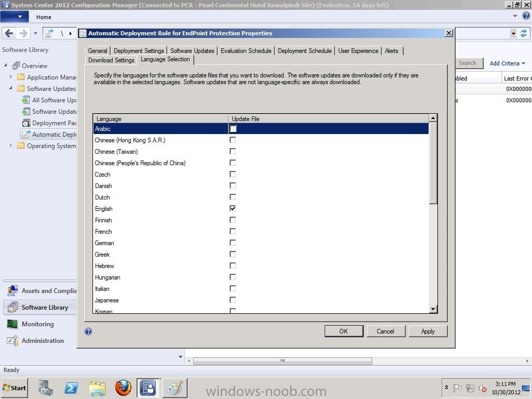Viewport: 532px width, 399px height.
Task: Click the All Software Updates icon
Action: click(26, 100)
